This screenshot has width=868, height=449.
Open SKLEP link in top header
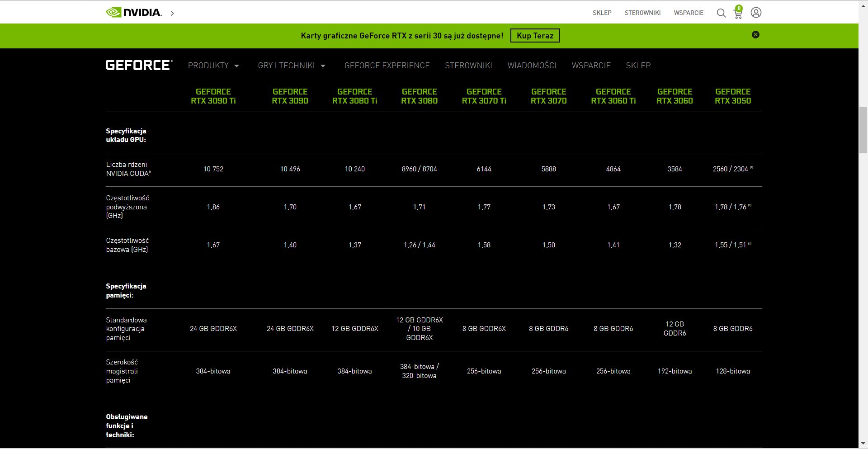602,13
